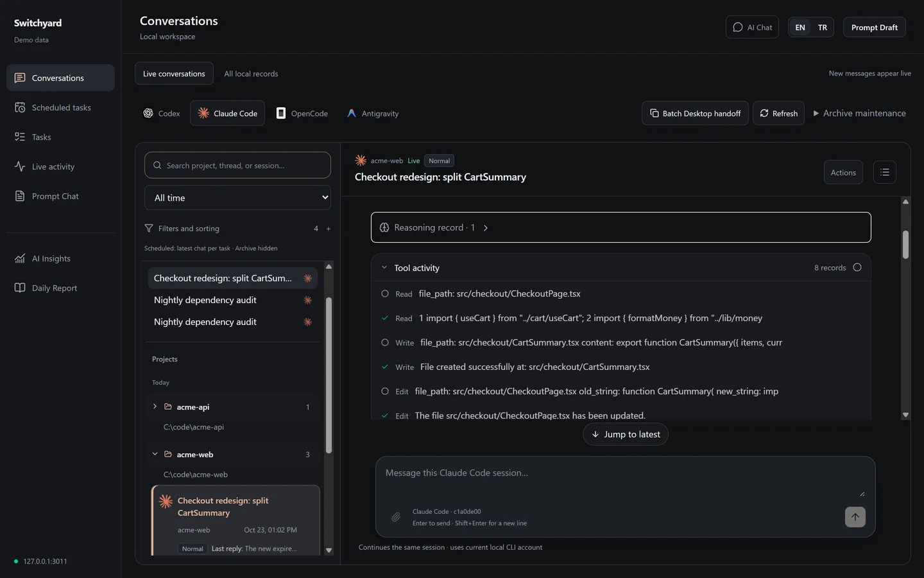Click the Read file_path CheckoutPage.tsx record
This screenshot has height=578, width=924.
point(620,293)
